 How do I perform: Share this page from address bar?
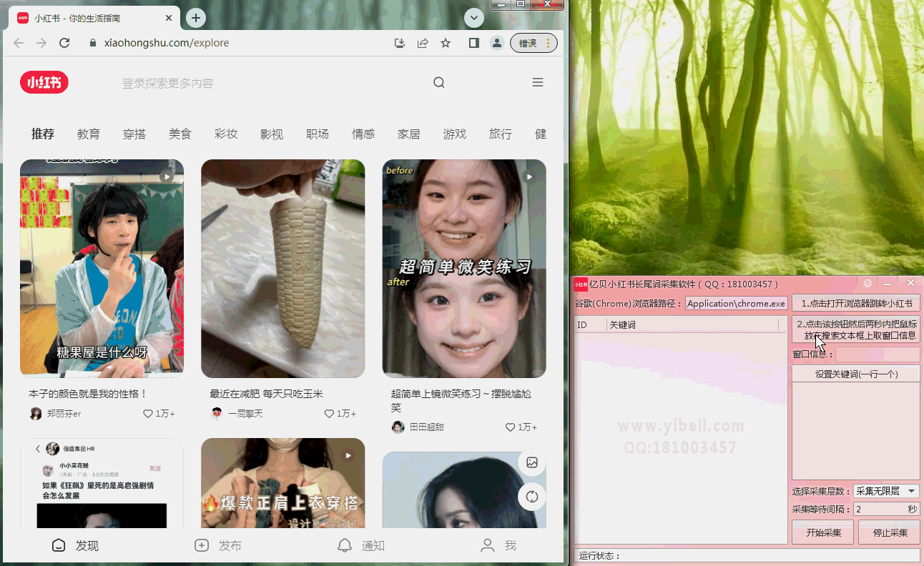click(x=423, y=43)
